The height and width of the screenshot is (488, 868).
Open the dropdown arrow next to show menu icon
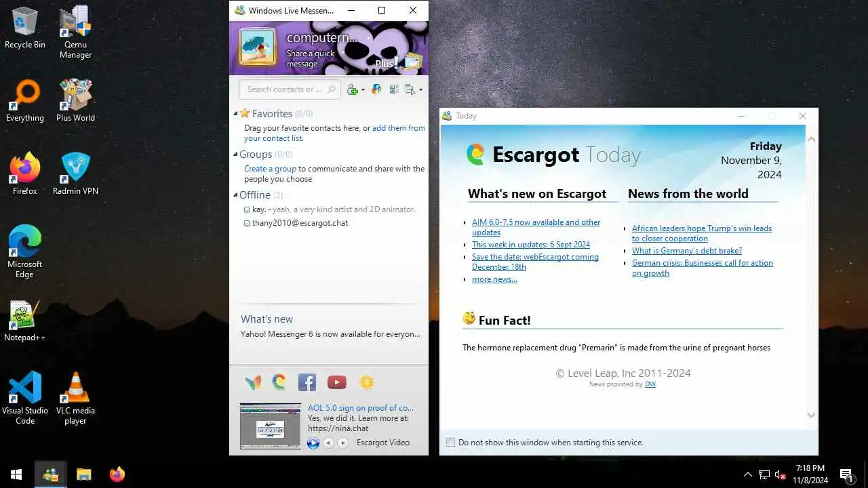tap(420, 89)
